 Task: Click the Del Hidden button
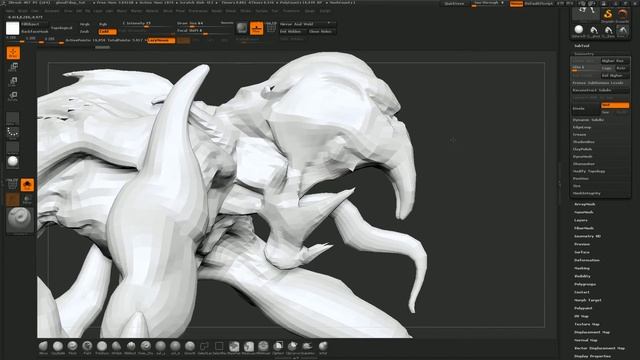(x=292, y=31)
